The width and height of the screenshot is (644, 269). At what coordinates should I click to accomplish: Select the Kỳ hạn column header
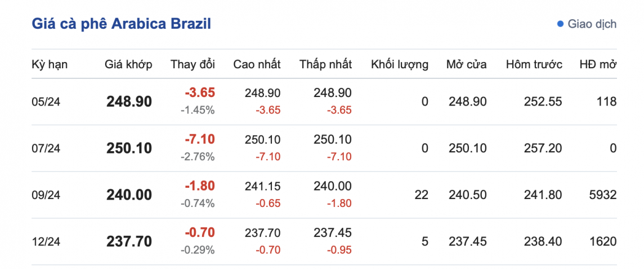click(x=50, y=64)
